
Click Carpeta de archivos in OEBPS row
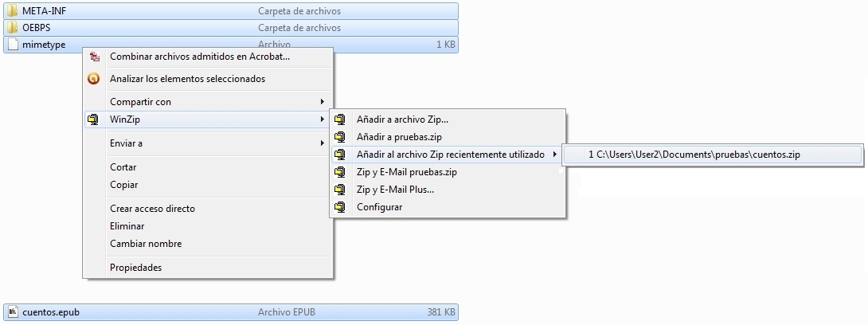tap(299, 28)
